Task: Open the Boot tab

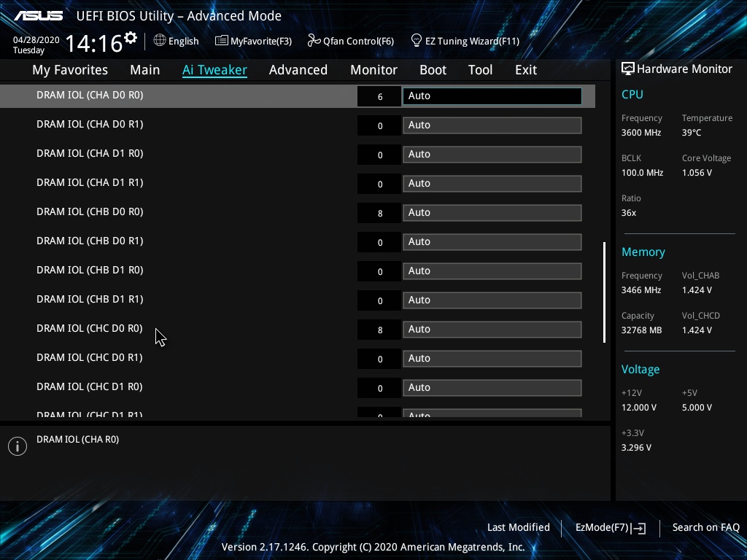Action: (433, 70)
